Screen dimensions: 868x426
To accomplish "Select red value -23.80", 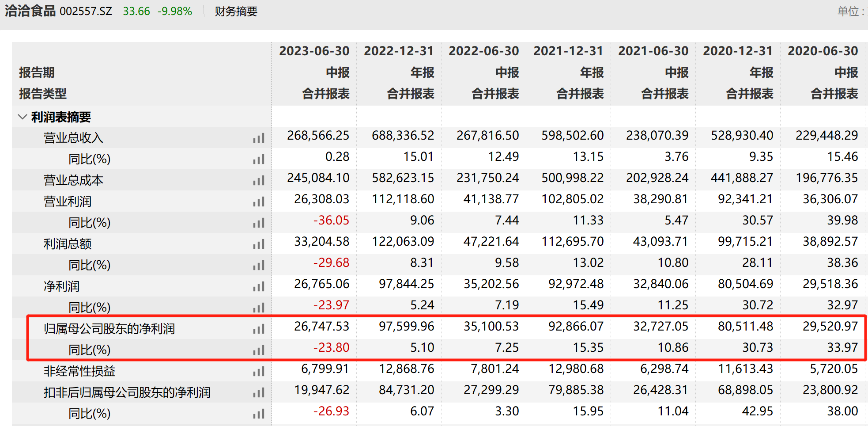I will [x=331, y=348].
